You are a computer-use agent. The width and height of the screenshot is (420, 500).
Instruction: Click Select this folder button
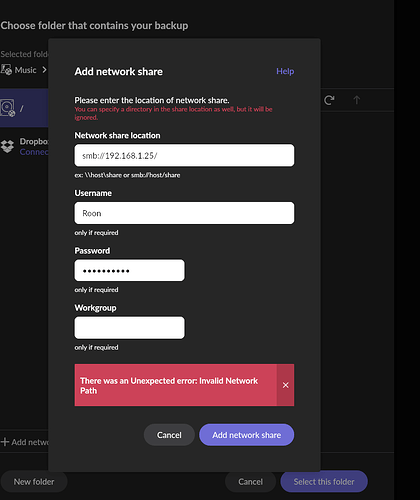pos(324,482)
